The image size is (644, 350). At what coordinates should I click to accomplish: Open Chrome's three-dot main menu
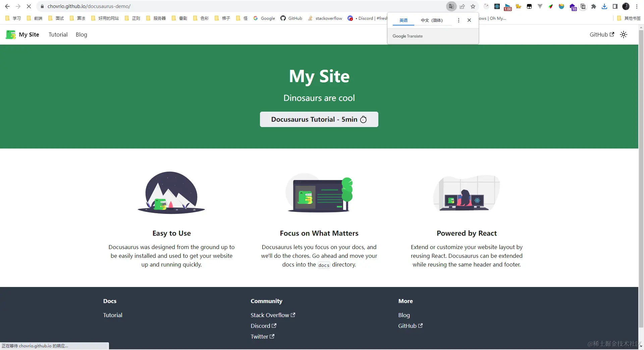(637, 6)
